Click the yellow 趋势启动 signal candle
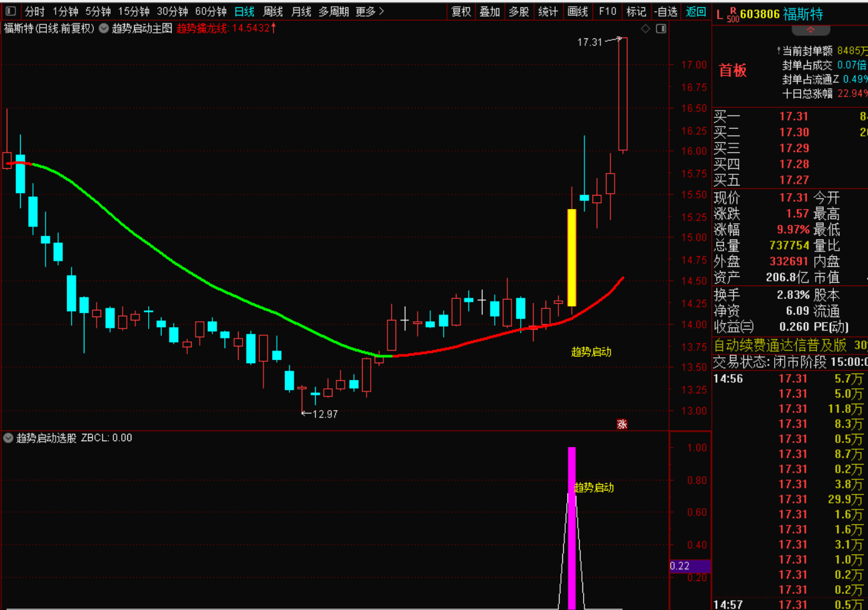Viewport: 868px width, 610px height. pyautogui.click(x=572, y=257)
